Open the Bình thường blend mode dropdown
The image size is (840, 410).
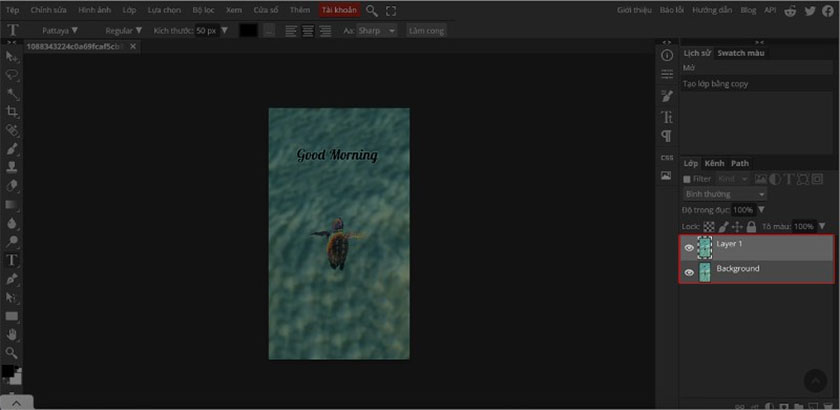click(x=724, y=194)
